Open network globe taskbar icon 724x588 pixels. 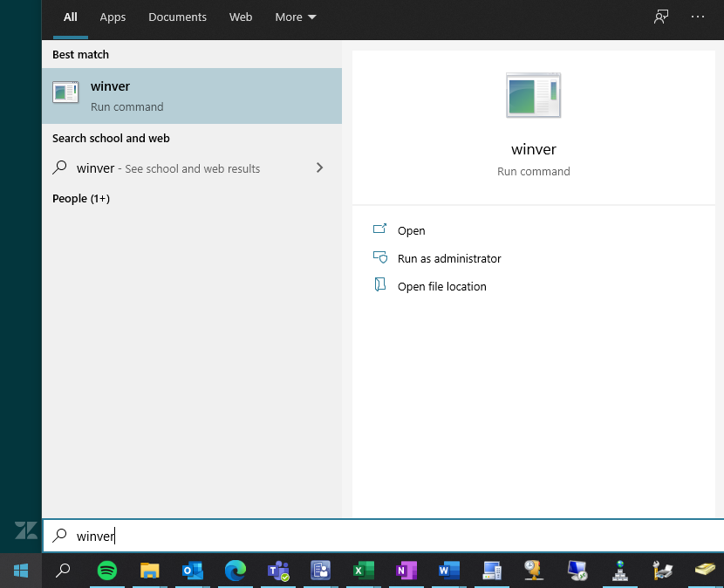coord(619,571)
